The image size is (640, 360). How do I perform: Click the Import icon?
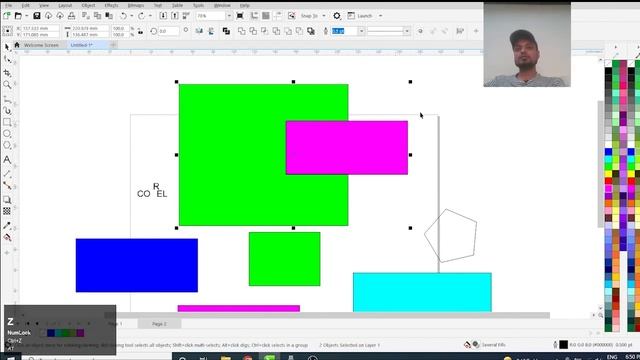163,16
